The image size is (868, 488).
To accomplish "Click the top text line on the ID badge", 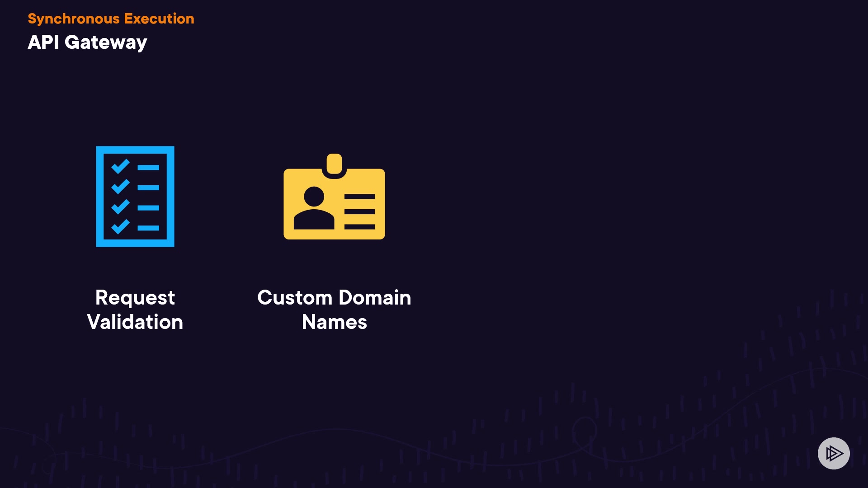I will (359, 197).
